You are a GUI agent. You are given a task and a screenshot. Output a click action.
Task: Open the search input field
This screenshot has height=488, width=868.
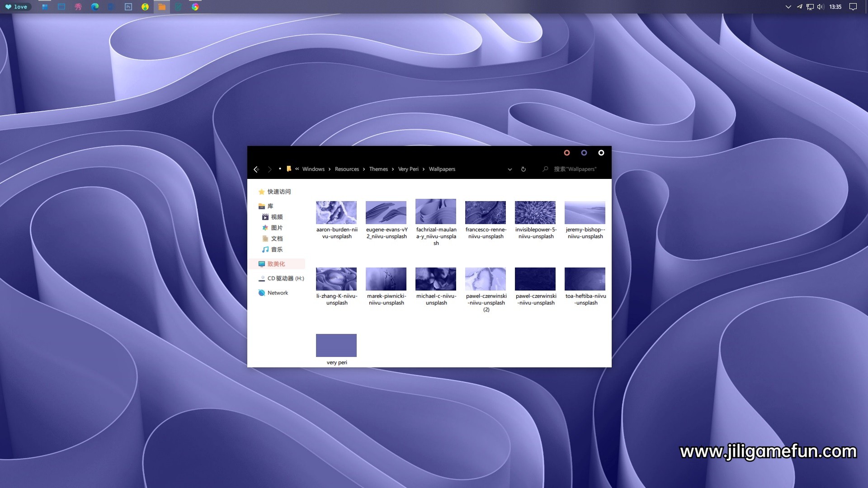(x=574, y=169)
